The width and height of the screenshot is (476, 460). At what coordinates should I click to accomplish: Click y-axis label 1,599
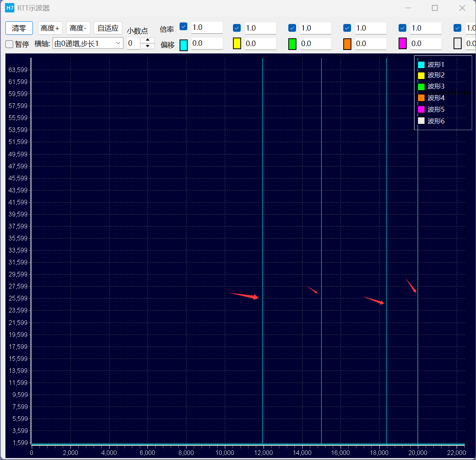point(20,443)
